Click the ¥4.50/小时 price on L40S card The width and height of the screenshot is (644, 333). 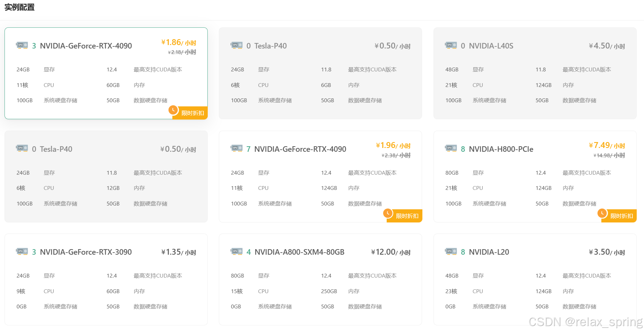(x=607, y=46)
